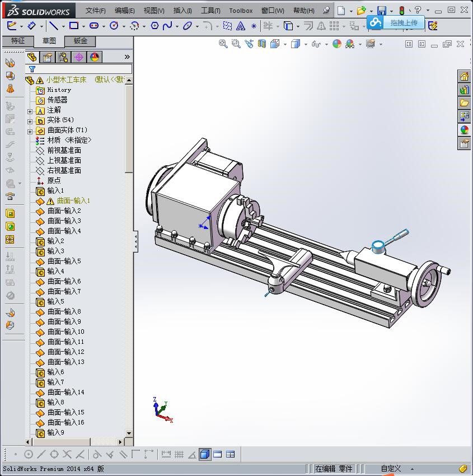This screenshot has height=476, width=473.
Task: Select the Smart Dimension tool
Action: (x=31, y=26)
